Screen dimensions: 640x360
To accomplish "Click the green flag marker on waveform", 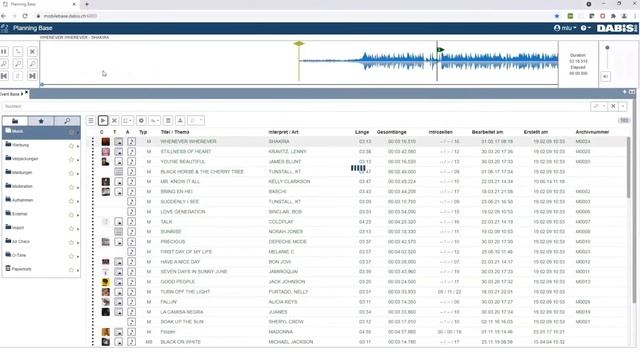I will (440, 50).
